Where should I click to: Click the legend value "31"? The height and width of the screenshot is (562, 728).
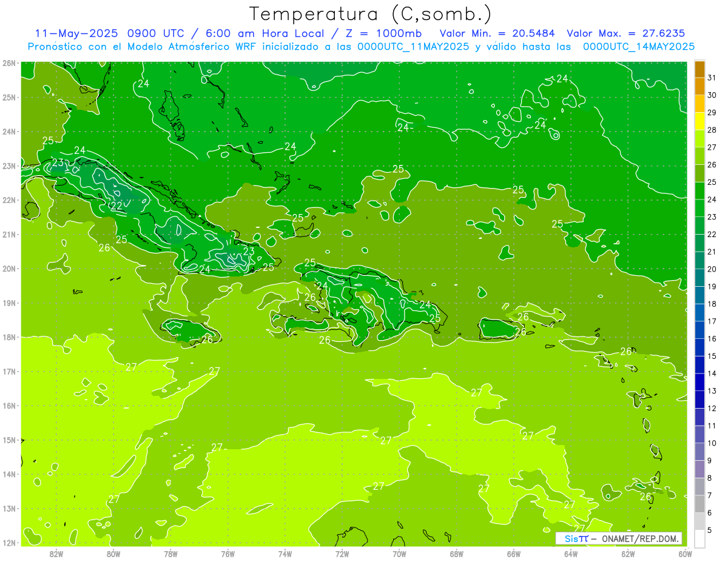712,78
